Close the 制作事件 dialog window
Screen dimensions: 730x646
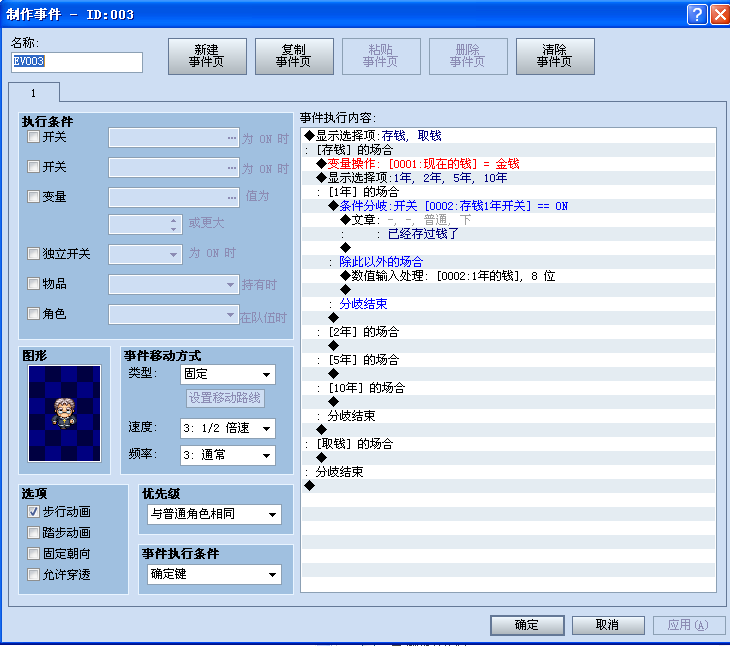click(720, 15)
